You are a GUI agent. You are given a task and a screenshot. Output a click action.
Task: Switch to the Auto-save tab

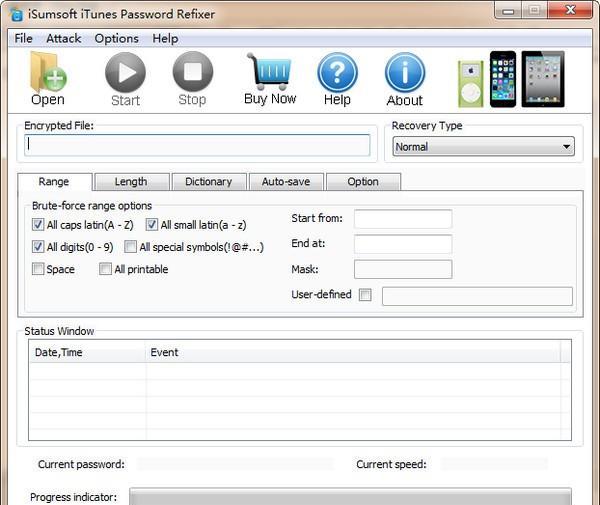point(286,182)
